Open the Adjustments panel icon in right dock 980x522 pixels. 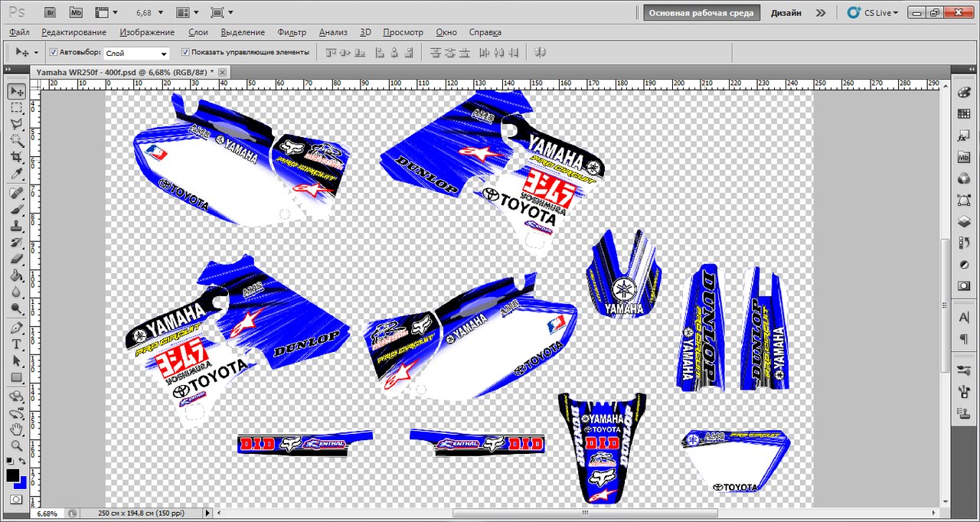pyautogui.click(x=964, y=265)
